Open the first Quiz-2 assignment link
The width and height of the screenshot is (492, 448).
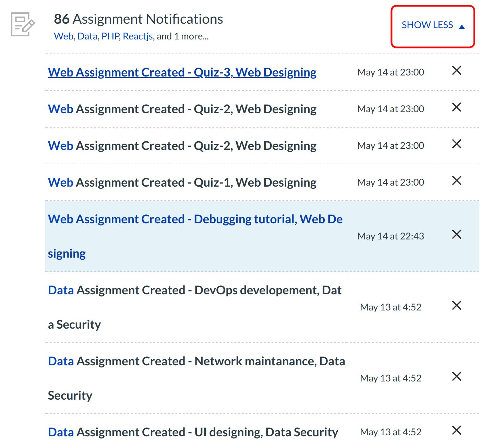(182, 109)
